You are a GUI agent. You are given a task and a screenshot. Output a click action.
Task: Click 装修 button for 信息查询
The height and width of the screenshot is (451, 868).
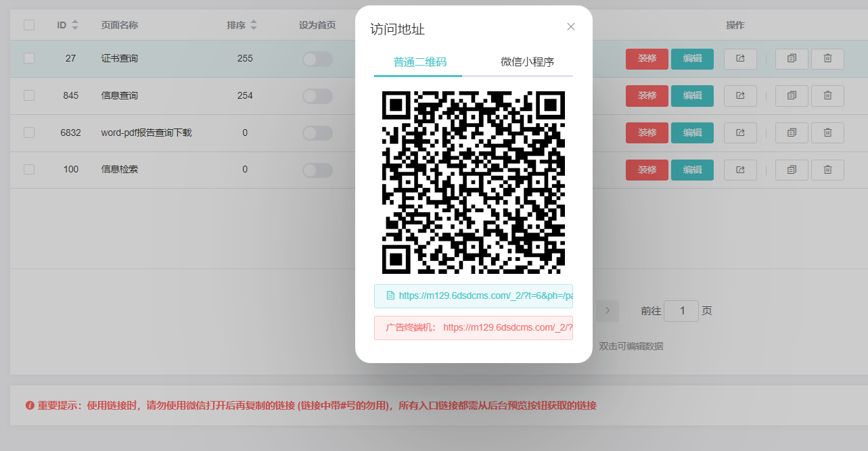point(647,96)
